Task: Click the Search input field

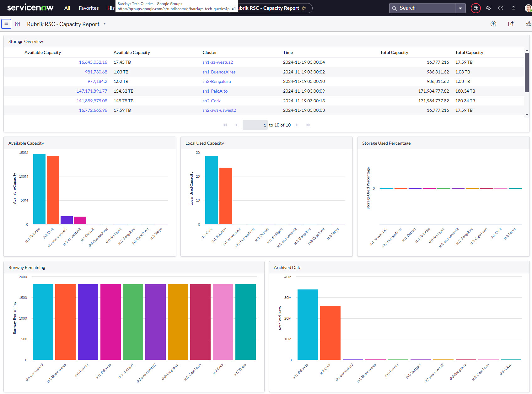Action: click(422, 8)
